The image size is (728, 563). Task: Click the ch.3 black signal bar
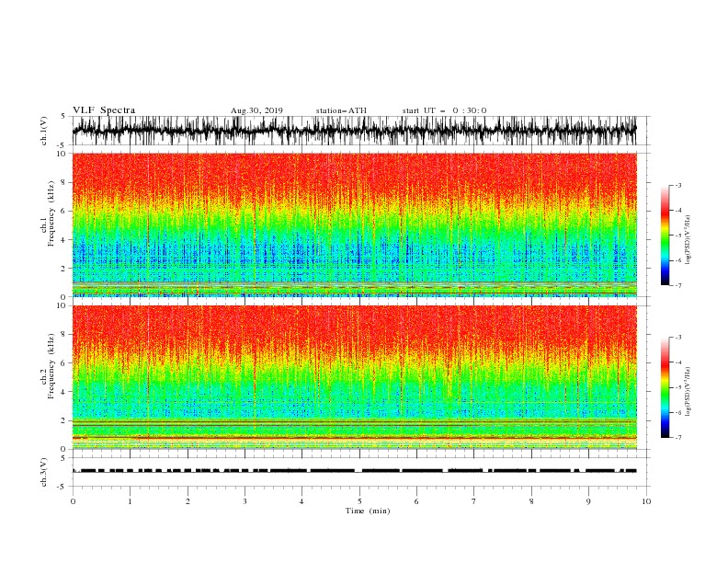(354, 471)
